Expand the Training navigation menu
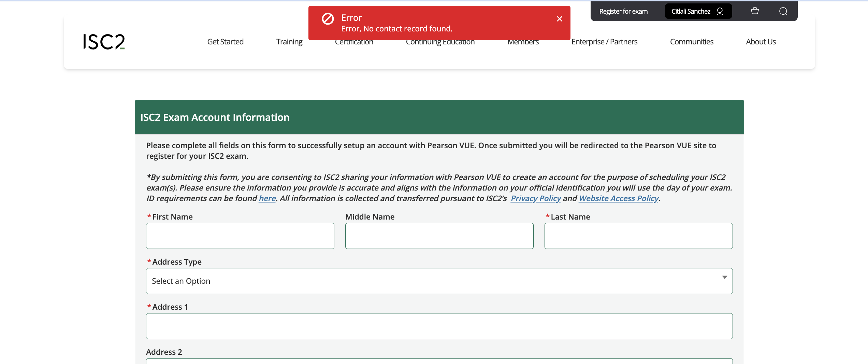The width and height of the screenshot is (868, 364). (289, 41)
